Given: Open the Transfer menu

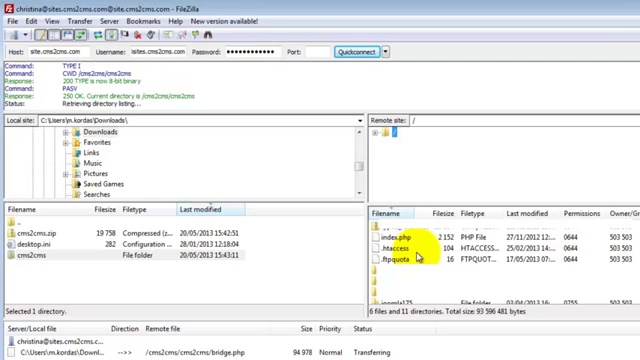Looking at the screenshot, I should (x=80, y=21).
